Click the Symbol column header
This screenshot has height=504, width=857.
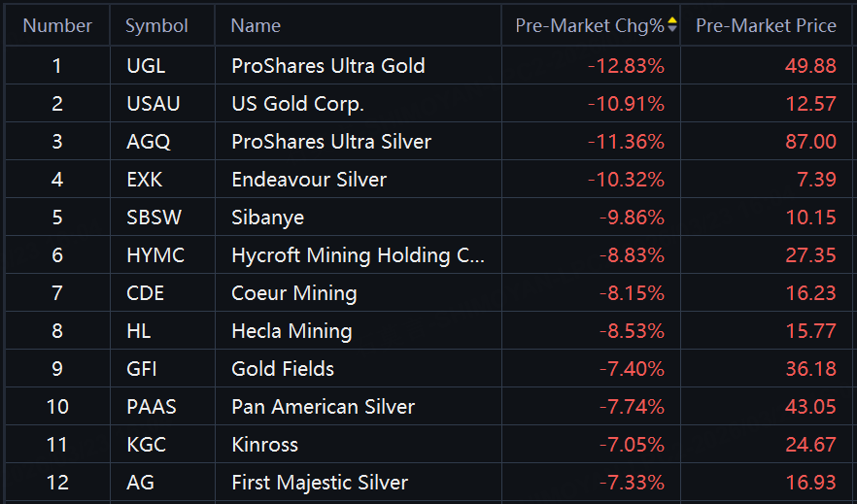click(x=154, y=26)
